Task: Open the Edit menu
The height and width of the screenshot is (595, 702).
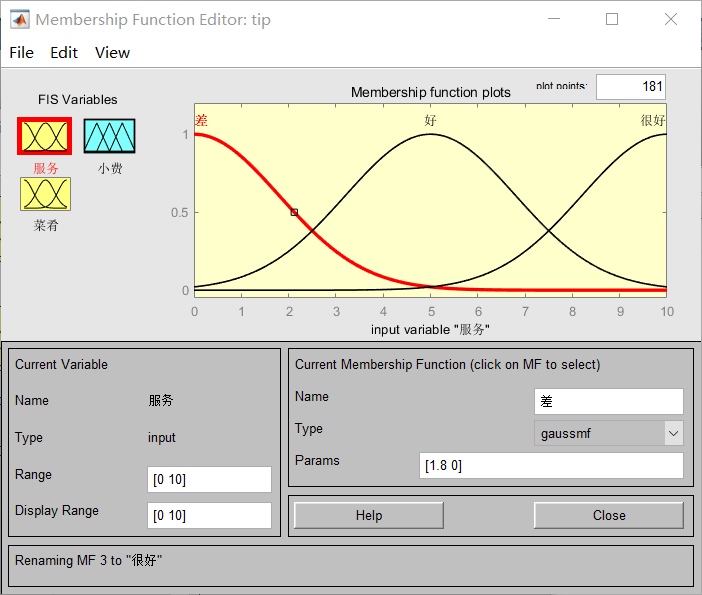Action: coord(64,53)
